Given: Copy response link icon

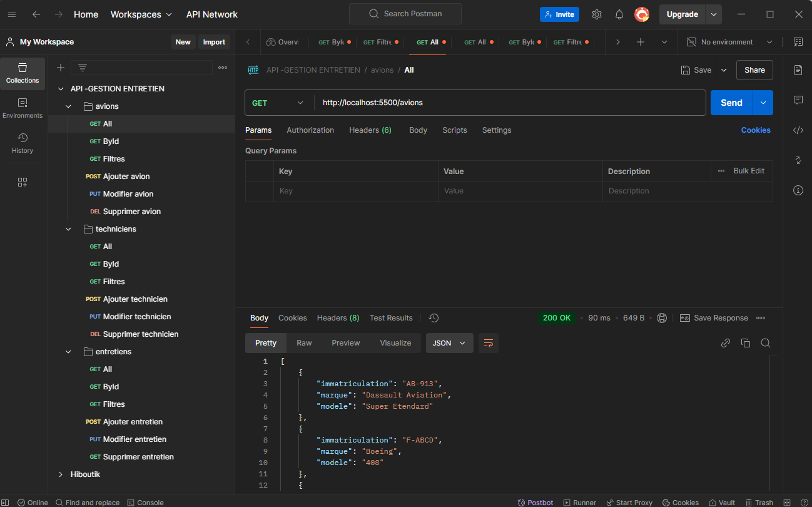Looking at the screenshot, I should pos(726,343).
